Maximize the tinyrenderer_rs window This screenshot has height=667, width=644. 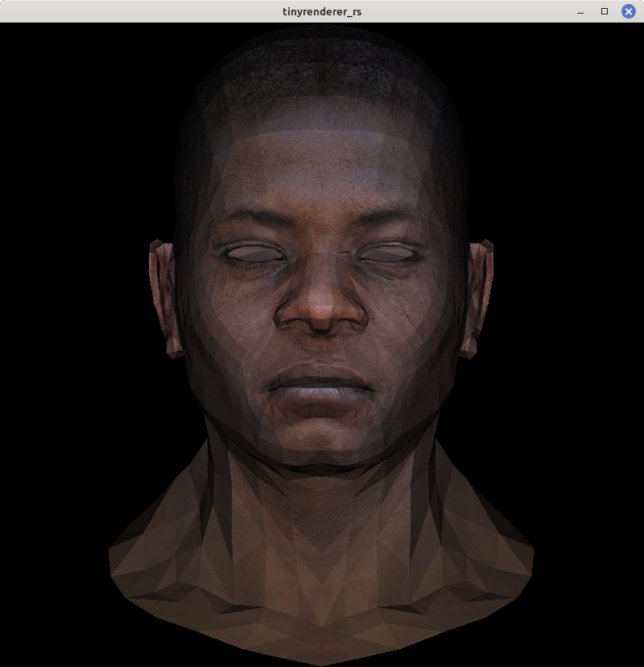604,11
